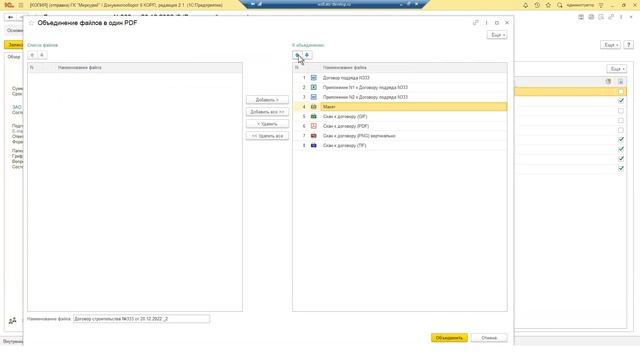Screen dimensions: 640x360
Task: Open help question mark in background window
Action: [629, 45]
